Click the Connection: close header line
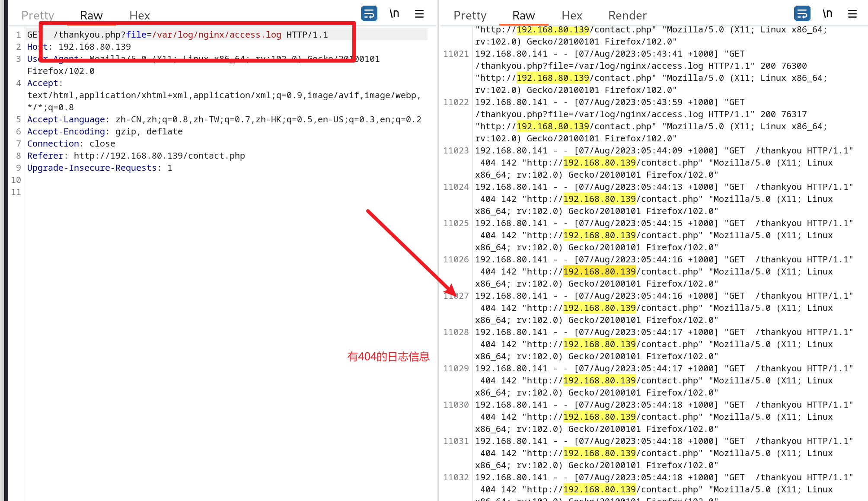The height and width of the screenshot is (501, 868). pos(71,144)
